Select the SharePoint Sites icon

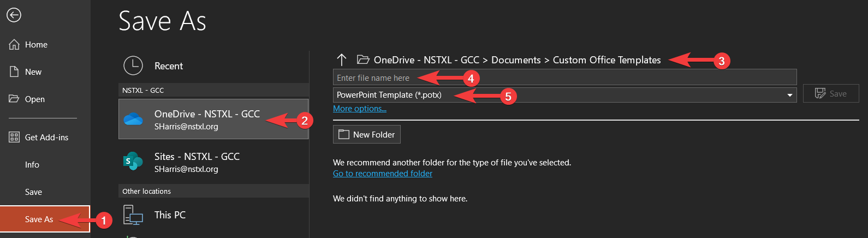click(133, 162)
